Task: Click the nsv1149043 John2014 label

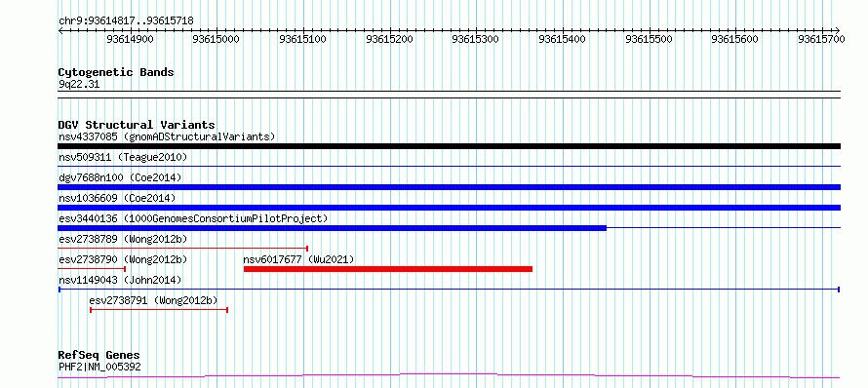Action: coord(120,280)
